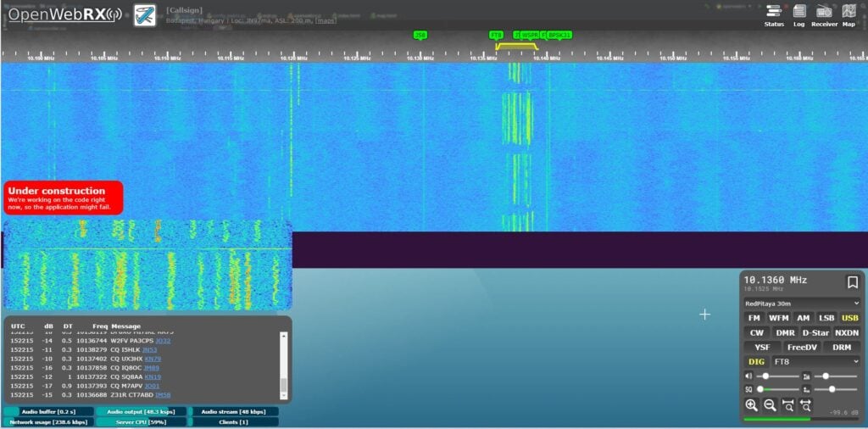
Task: Open locator JN53 link for I5HLK
Action: 149,350
